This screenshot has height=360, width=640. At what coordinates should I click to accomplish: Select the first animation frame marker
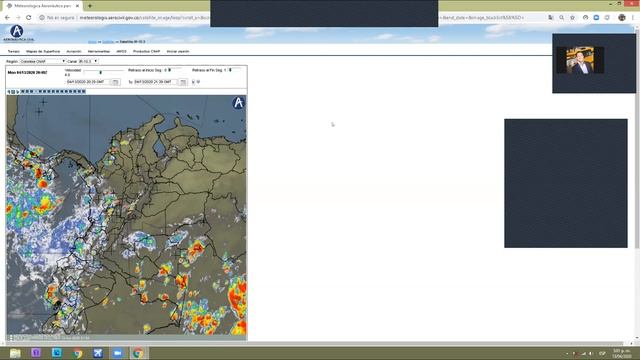pyautogui.click(x=22, y=91)
